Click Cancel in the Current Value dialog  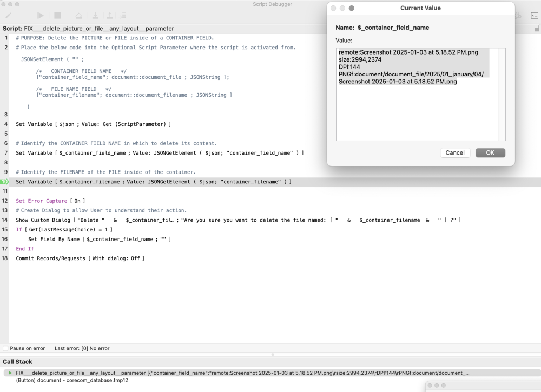click(455, 152)
